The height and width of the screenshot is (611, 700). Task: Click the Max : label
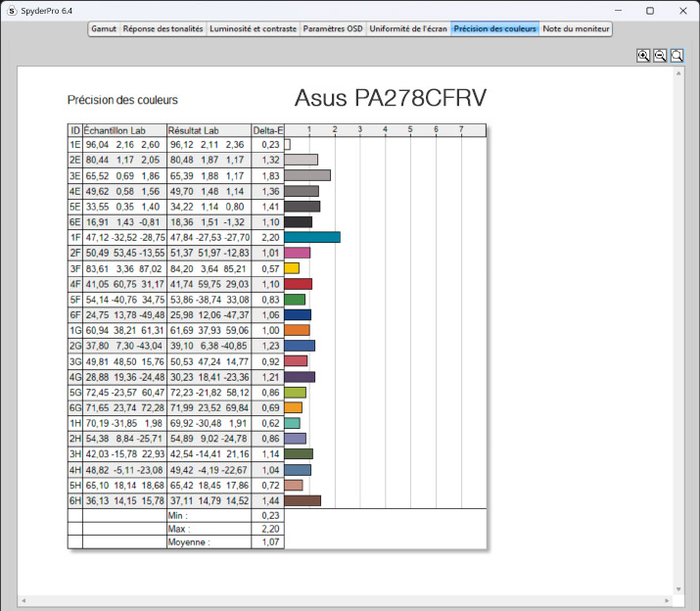click(179, 529)
